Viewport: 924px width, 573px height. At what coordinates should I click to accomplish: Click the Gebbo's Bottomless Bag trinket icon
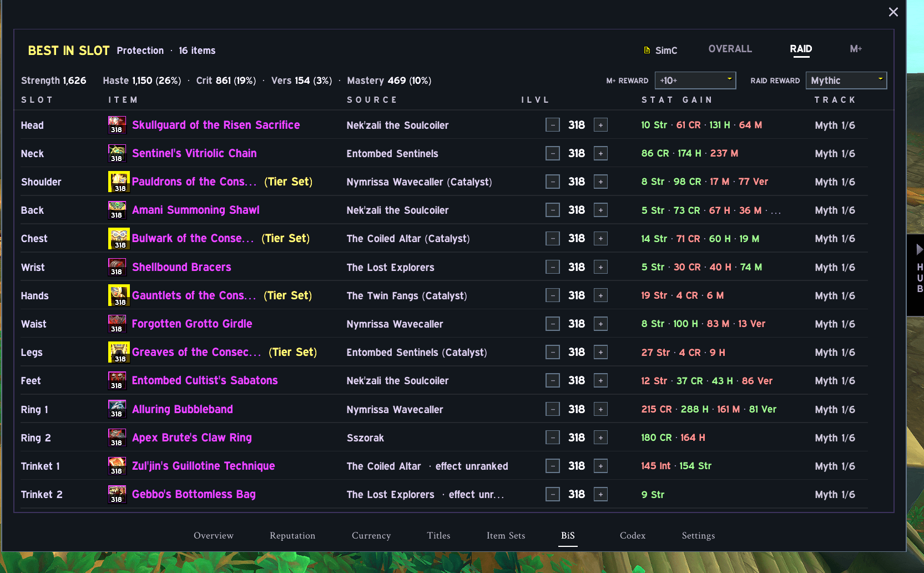pyautogui.click(x=117, y=494)
